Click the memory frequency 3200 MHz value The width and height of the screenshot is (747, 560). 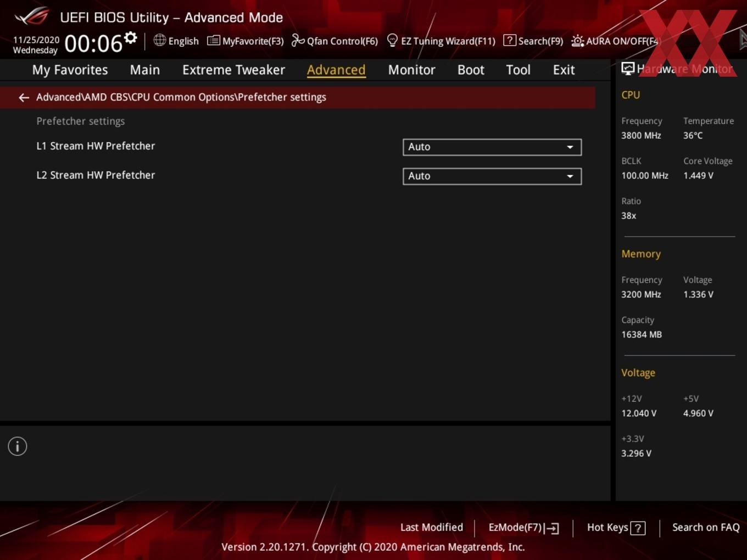point(641,295)
